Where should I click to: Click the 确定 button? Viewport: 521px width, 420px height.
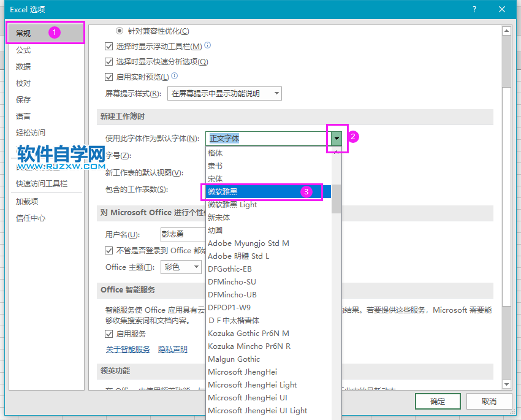pyautogui.click(x=437, y=401)
